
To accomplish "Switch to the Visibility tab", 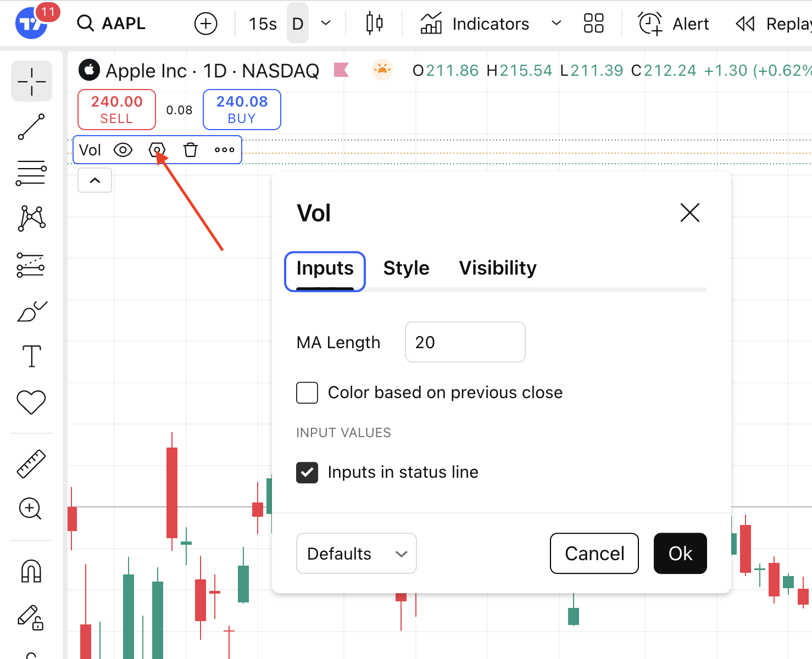I will point(498,268).
